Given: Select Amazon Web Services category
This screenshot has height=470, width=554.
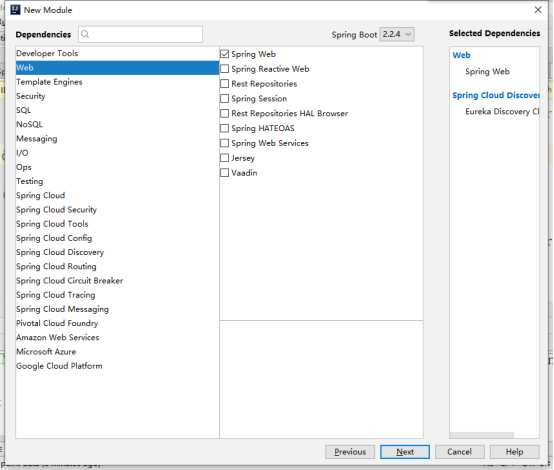Looking at the screenshot, I should [117, 337].
